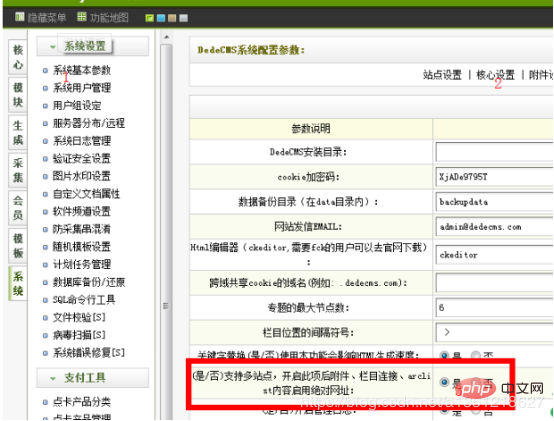Image resolution: width=554 pixels, height=421 pixels.
Task: Switch to the 系统 side tab
Action: click(18, 284)
